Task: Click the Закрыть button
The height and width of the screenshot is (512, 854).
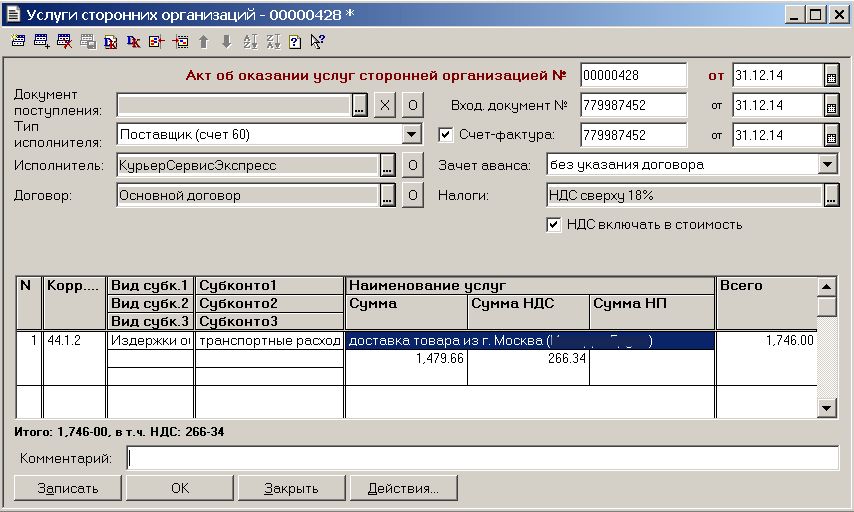Action: 291,488
